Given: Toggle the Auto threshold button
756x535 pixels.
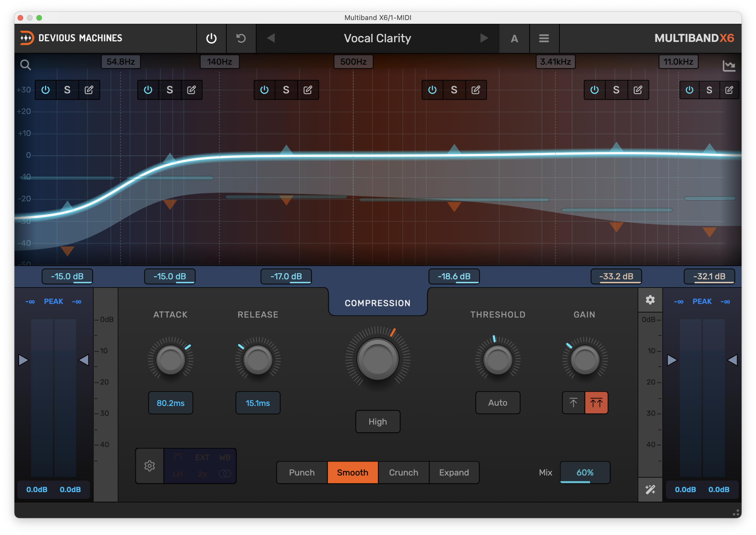Looking at the screenshot, I should 497,403.
